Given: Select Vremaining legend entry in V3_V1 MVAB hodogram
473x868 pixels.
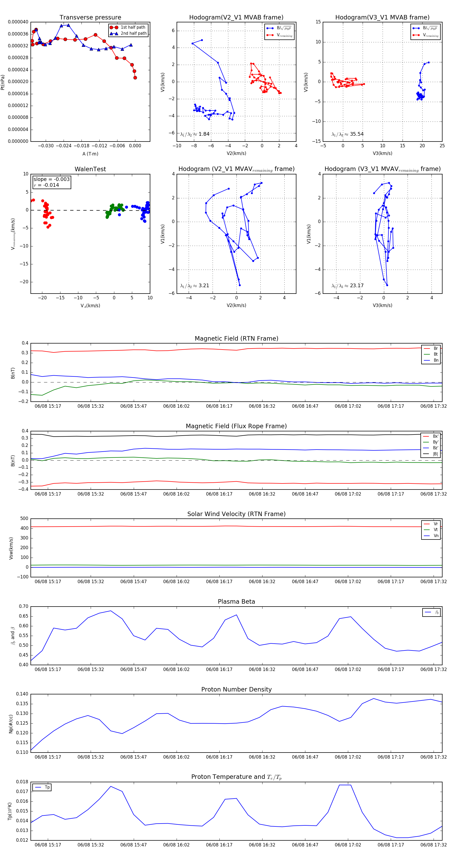Looking at the screenshot, I should click(426, 35).
